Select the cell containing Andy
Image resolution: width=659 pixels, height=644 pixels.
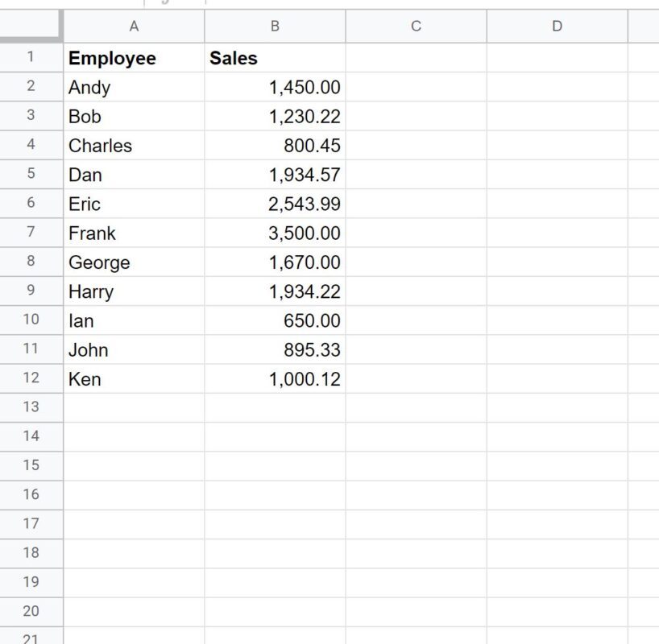(x=134, y=87)
